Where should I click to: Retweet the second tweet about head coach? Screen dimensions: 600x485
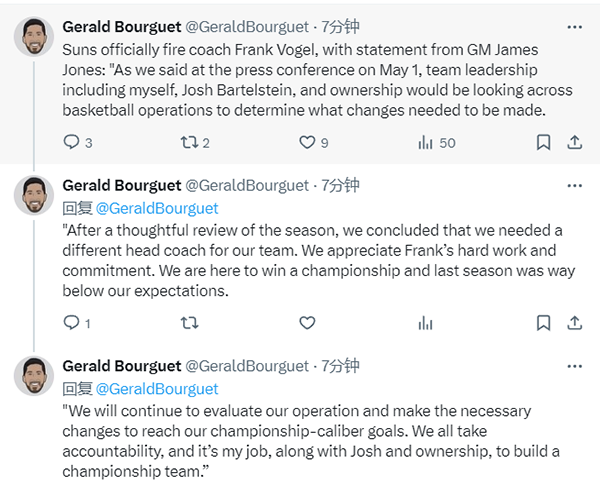189,323
